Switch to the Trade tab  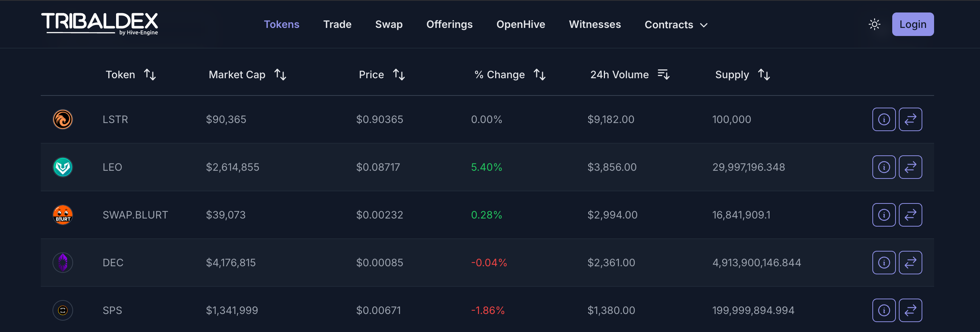click(337, 24)
